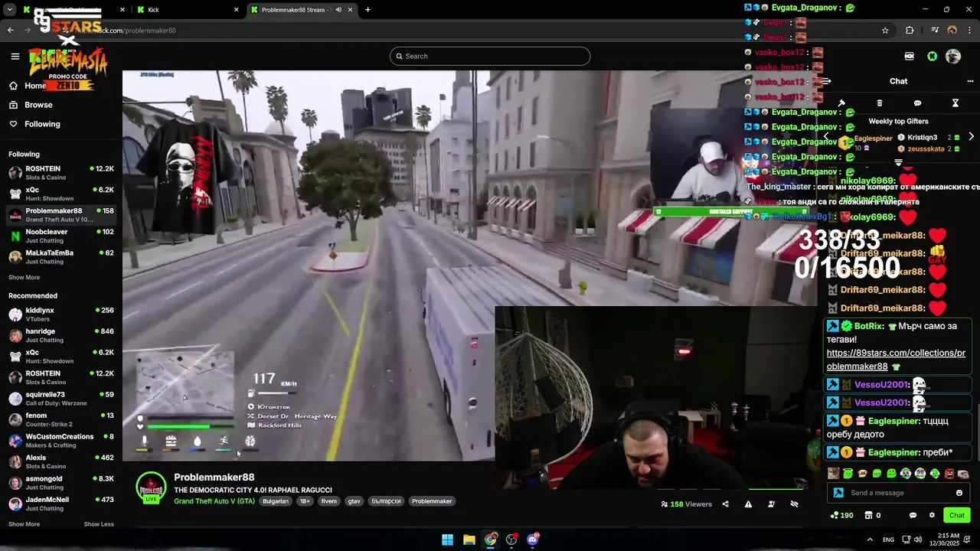Expand Following list with Show More
The height and width of the screenshot is (551, 980).
tap(24, 278)
